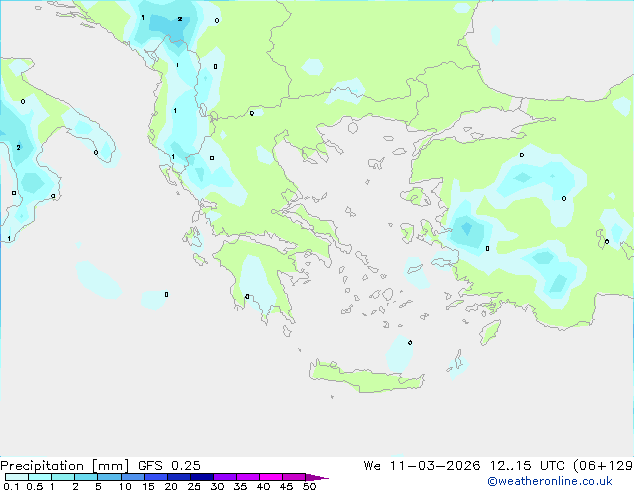Click the '12..15 UTC' time label
The height and width of the screenshot is (490, 634).
(527, 466)
